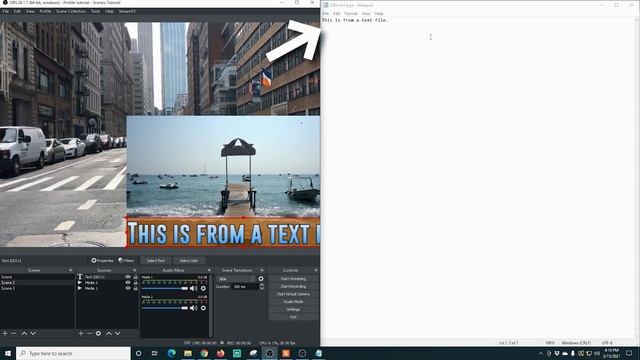Open Filters for the selected source
This screenshot has width=640, height=360.
(126, 260)
